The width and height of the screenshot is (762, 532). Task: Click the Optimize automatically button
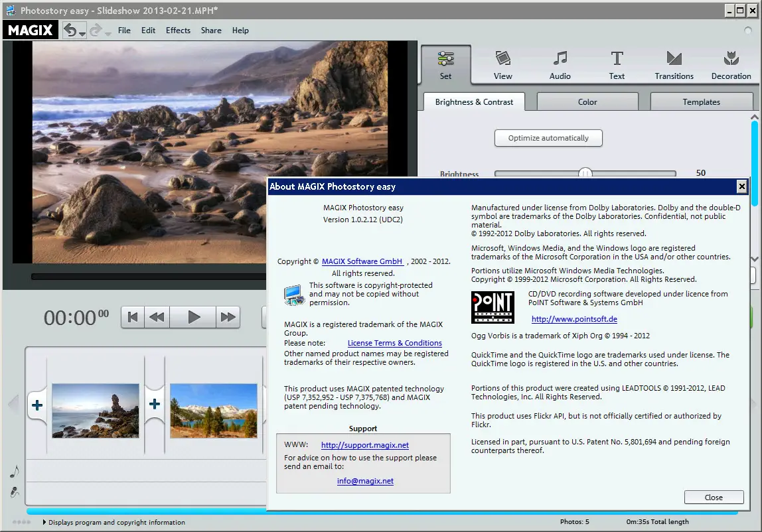click(x=548, y=138)
